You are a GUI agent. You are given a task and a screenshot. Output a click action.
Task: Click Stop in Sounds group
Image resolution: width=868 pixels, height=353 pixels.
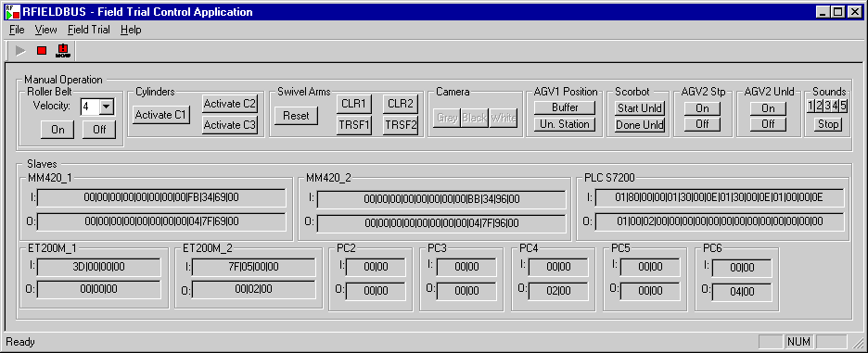coord(828,124)
